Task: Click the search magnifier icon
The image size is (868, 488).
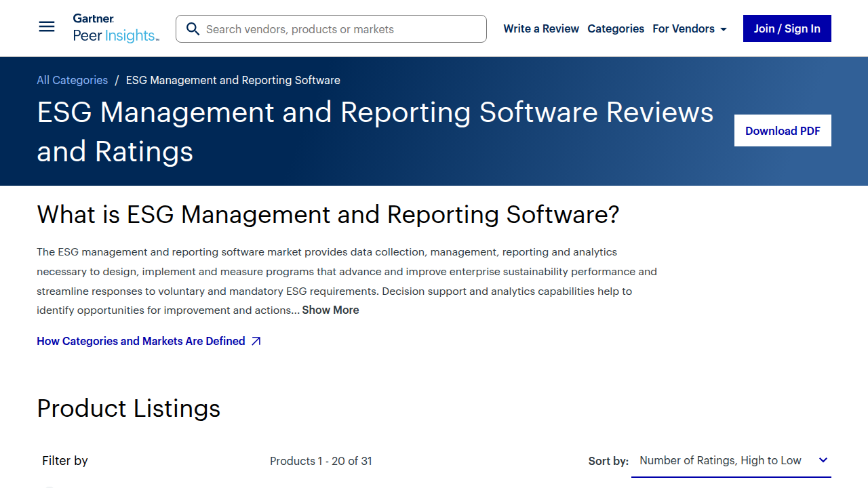Action: pos(193,29)
